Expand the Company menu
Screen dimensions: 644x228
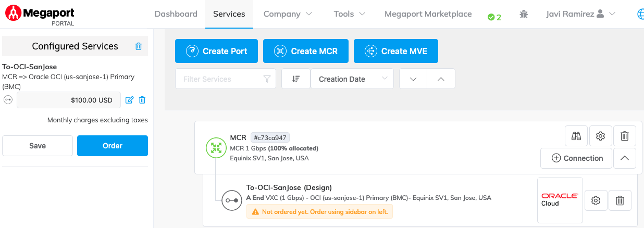coord(288,14)
